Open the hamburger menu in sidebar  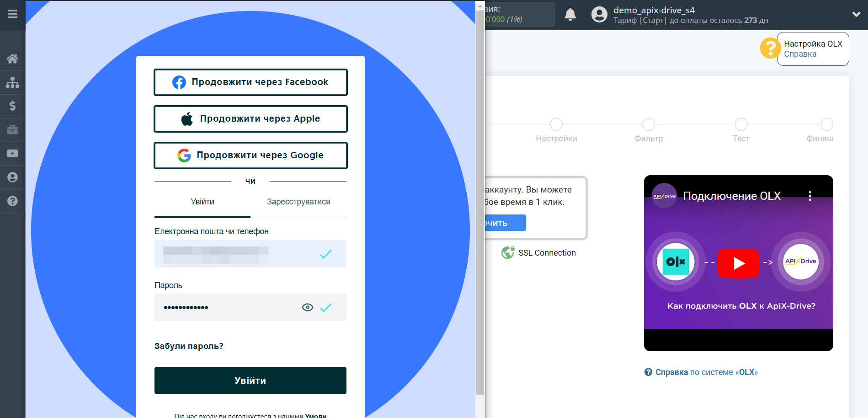coord(12,14)
